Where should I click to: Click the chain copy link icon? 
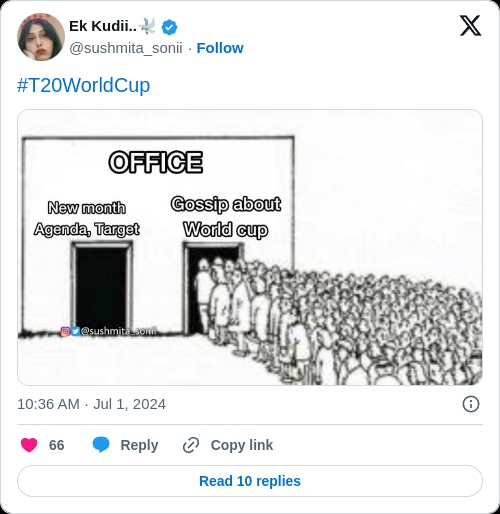(x=191, y=445)
